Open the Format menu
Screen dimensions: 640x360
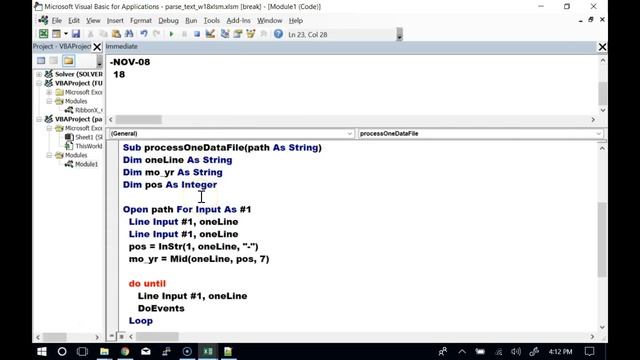[x=141, y=20]
